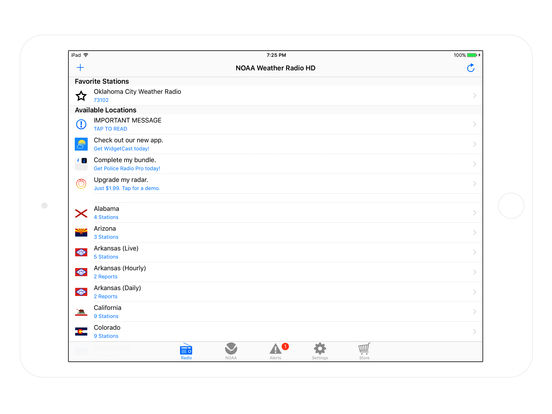Tap the Alabama flag icon

(81, 213)
